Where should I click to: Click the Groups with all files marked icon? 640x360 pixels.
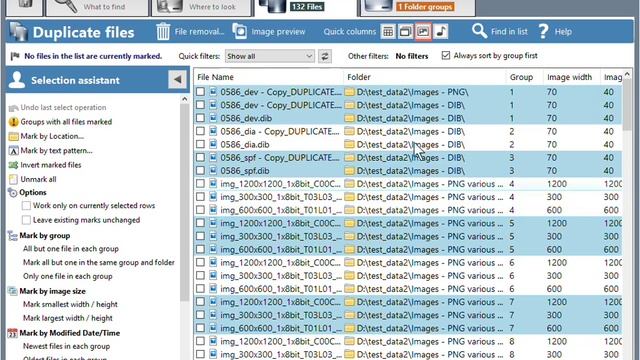click(13, 122)
